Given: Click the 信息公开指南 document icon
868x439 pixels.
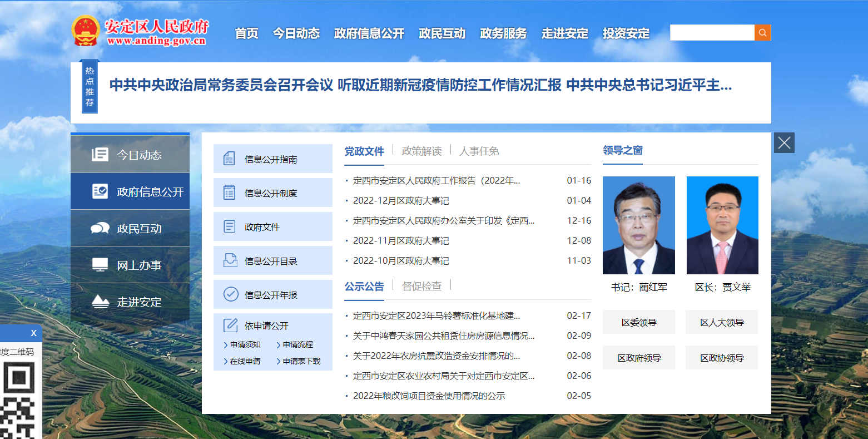Looking at the screenshot, I should (229, 159).
